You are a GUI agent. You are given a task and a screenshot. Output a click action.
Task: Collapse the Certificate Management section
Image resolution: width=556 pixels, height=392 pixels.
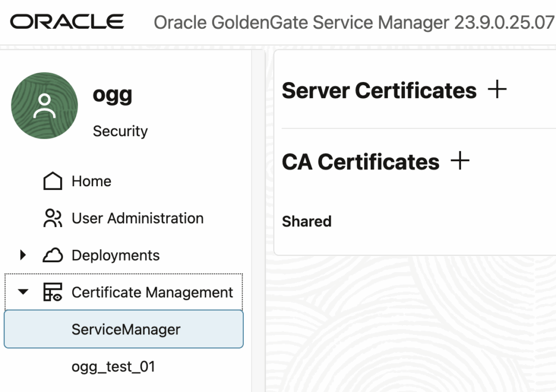pyautogui.click(x=22, y=292)
